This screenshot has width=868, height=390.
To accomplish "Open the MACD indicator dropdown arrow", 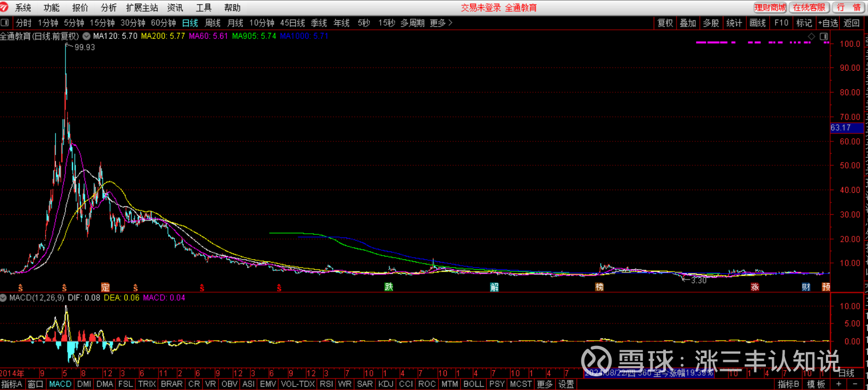I will [x=4, y=298].
